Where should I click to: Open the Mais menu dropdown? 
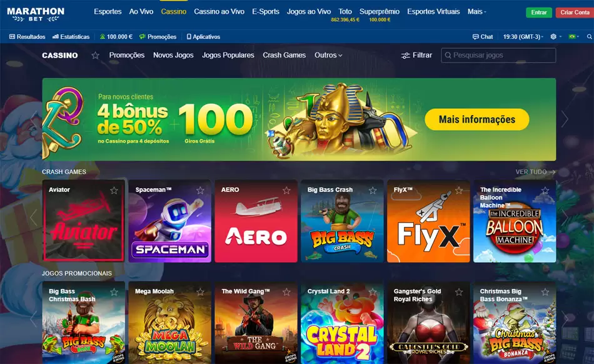point(476,12)
